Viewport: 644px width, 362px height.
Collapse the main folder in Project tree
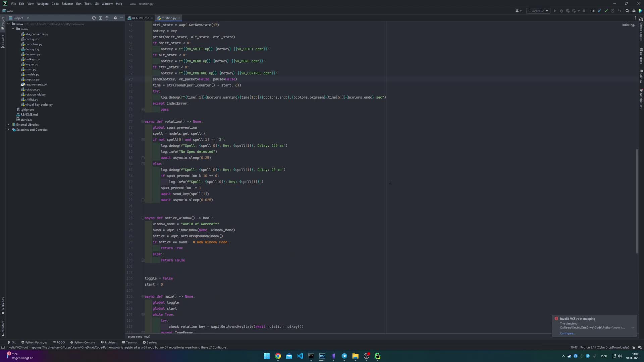point(13,29)
